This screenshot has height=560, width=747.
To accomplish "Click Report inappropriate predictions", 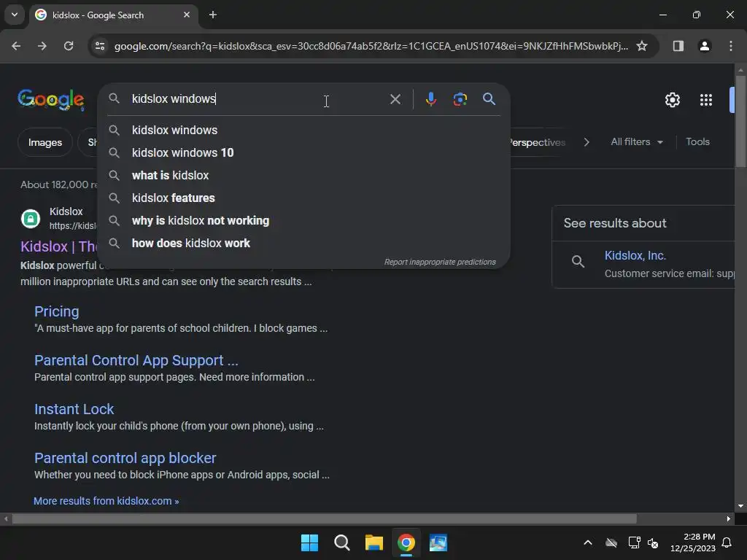I will (x=440, y=262).
